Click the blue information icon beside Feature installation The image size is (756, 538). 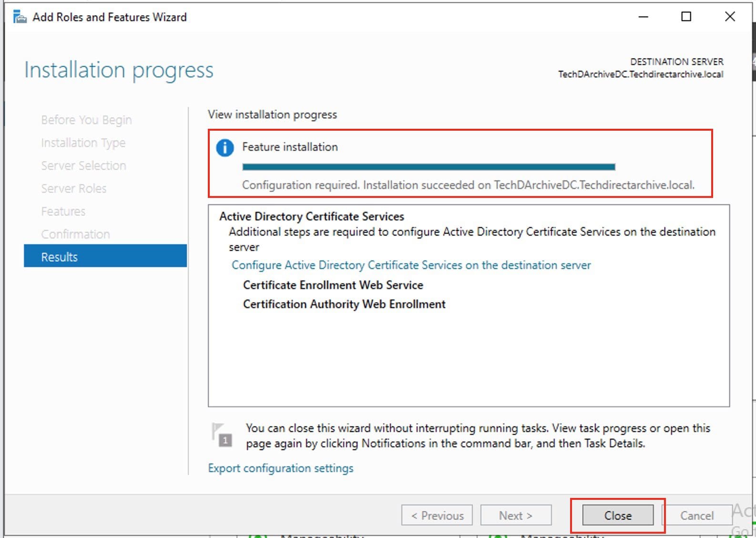225,148
